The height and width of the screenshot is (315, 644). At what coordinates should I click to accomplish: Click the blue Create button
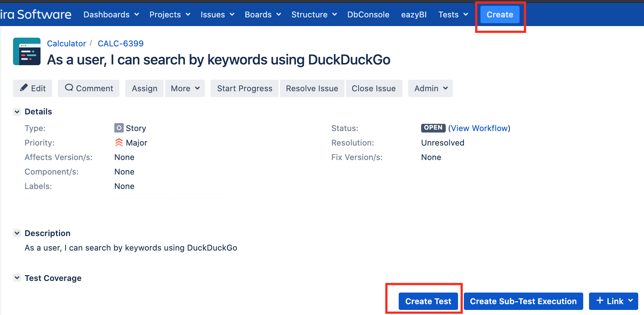[x=500, y=14]
